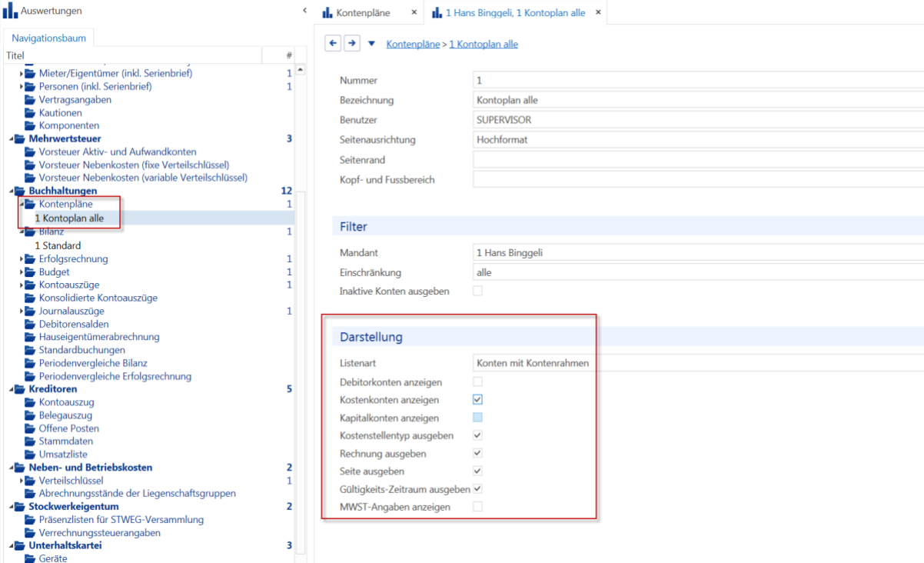The image size is (924, 563).
Task: Click the Verrechnungssteuerangaben folder icon
Action: [31, 533]
